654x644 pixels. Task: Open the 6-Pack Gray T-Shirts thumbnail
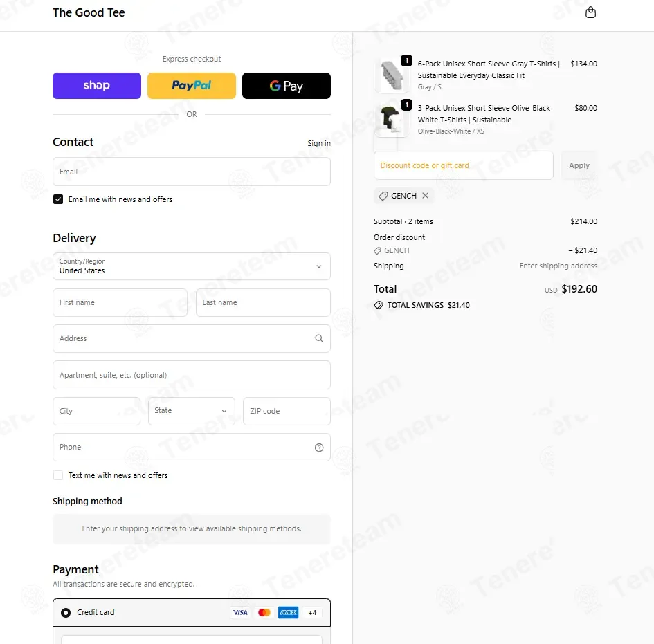[x=392, y=75]
